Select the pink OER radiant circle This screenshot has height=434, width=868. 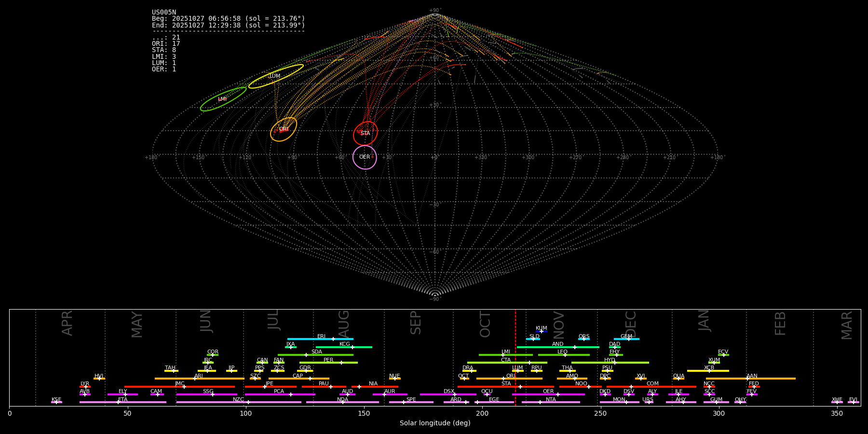click(x=365, y=157)
